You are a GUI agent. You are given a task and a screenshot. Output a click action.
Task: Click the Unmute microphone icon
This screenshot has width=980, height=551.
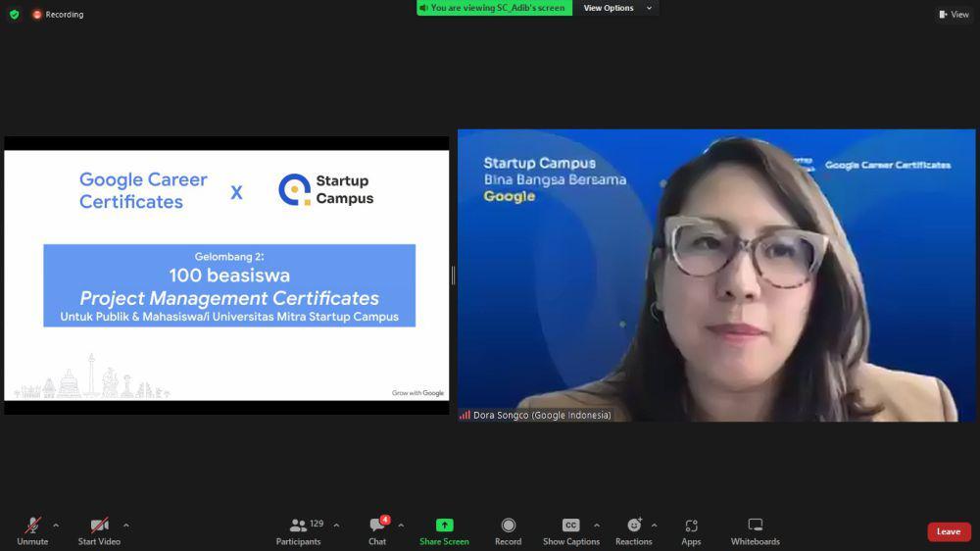(32, 526)
